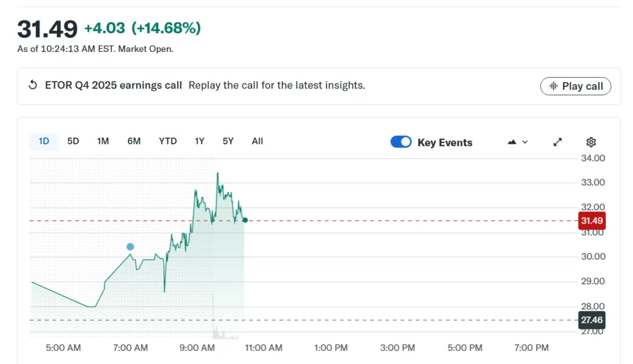Click the black 27.46 previous close badge

click(591, 320)
